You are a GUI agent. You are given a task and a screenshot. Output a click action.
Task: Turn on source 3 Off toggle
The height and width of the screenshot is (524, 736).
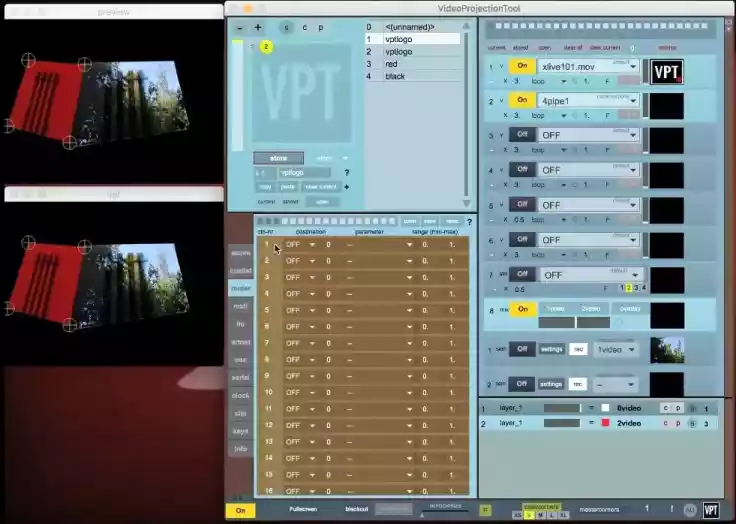pos(522,134)
